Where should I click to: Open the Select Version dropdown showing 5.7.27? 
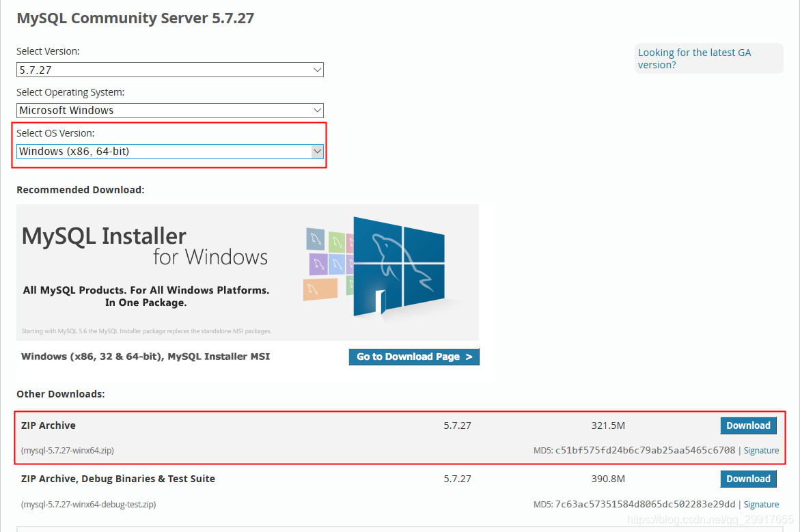[x=170, y=70]
